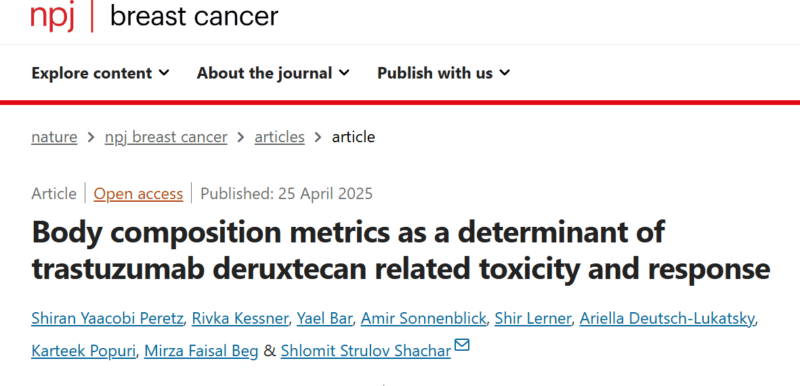The image size is (800, 386).
Task: Click the Open access link
Action: click(x=138, y=194)
